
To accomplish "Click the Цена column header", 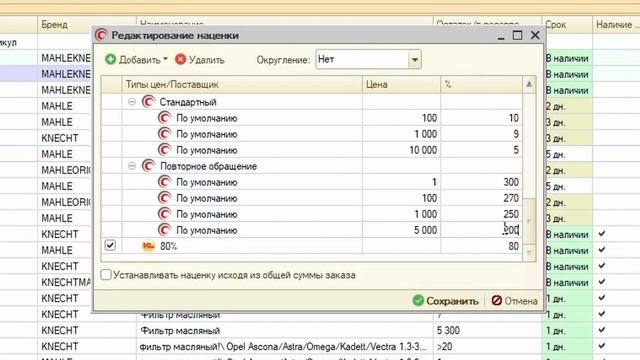I will coord(401,84).
